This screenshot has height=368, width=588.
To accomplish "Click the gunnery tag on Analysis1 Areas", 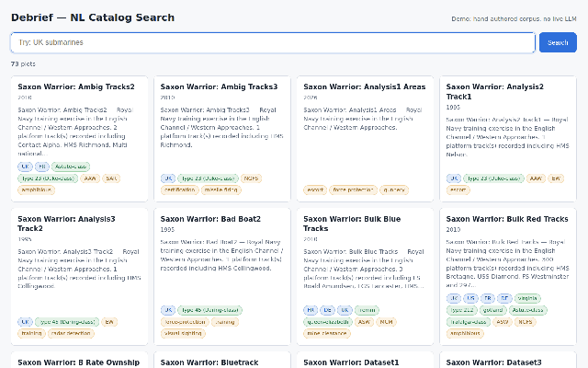I will click(x=393, y=190).
